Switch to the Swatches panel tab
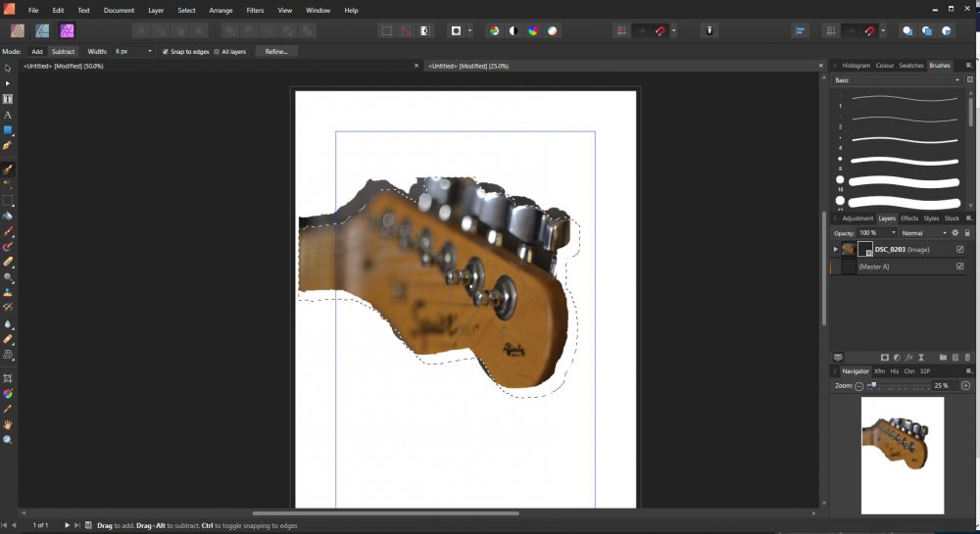 [911, 66]
